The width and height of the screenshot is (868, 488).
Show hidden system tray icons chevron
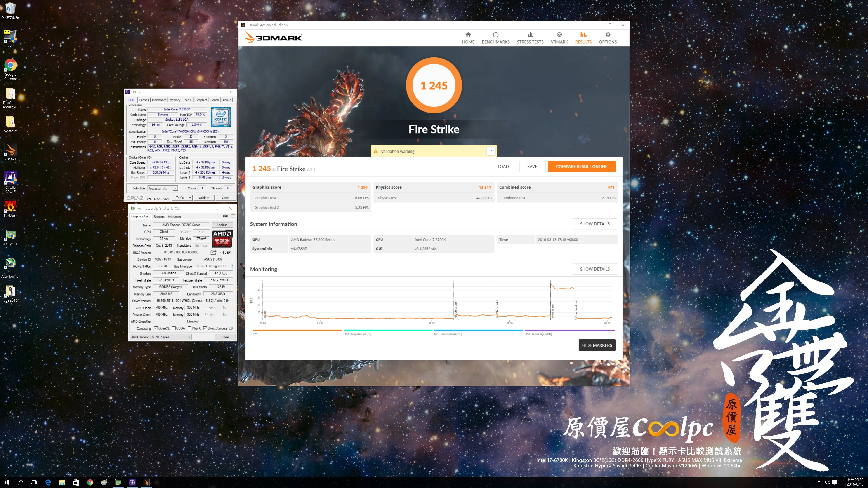(814, 482)
